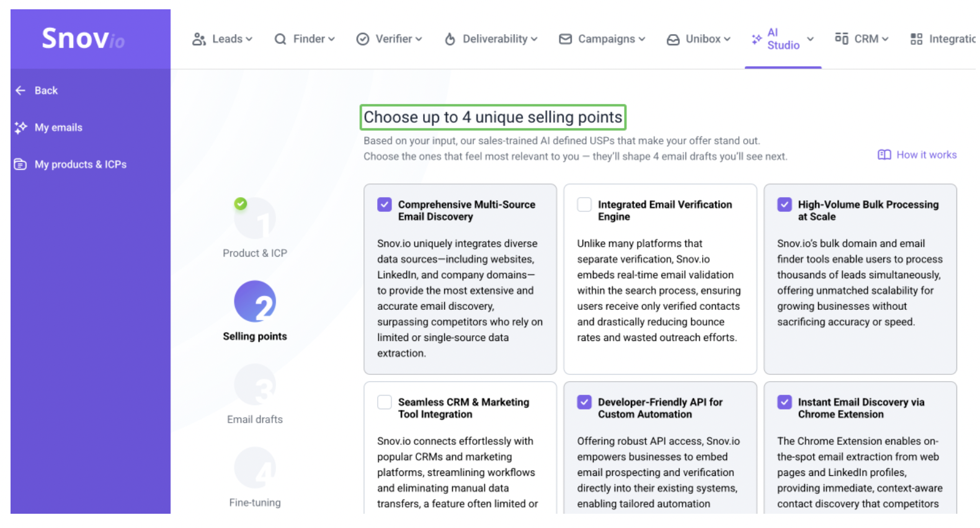
Task: Click the Integrated Email Verification Engine card description
Action: click(659, 291)
